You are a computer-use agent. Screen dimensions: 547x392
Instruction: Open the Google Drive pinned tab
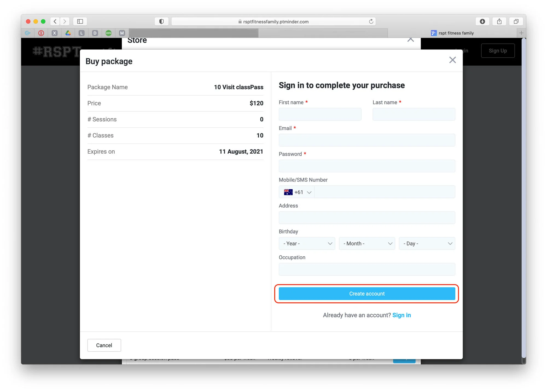(68, 33)
